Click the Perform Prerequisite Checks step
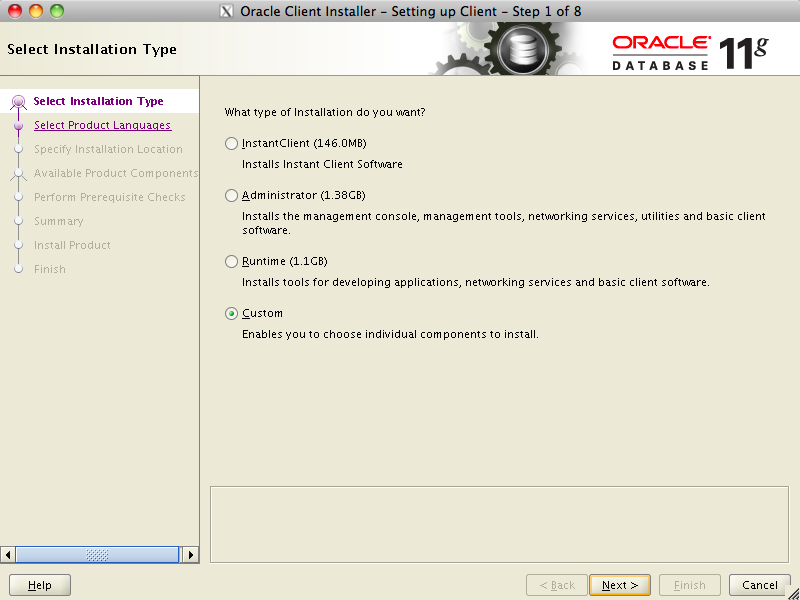Viewport: 800px width, 600px height. pyautogui.click(x=110, y=197)
